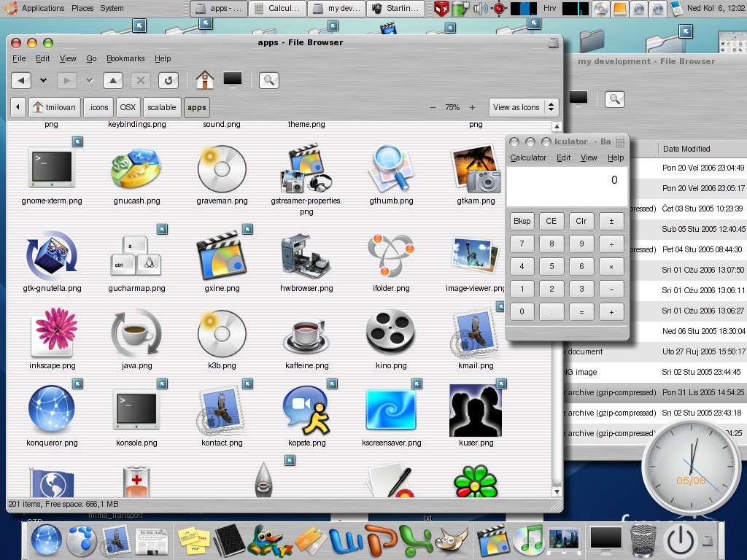
Task: Click the path bar left scroll arrow
Action: pyautogui.click(x=18, y=107)
